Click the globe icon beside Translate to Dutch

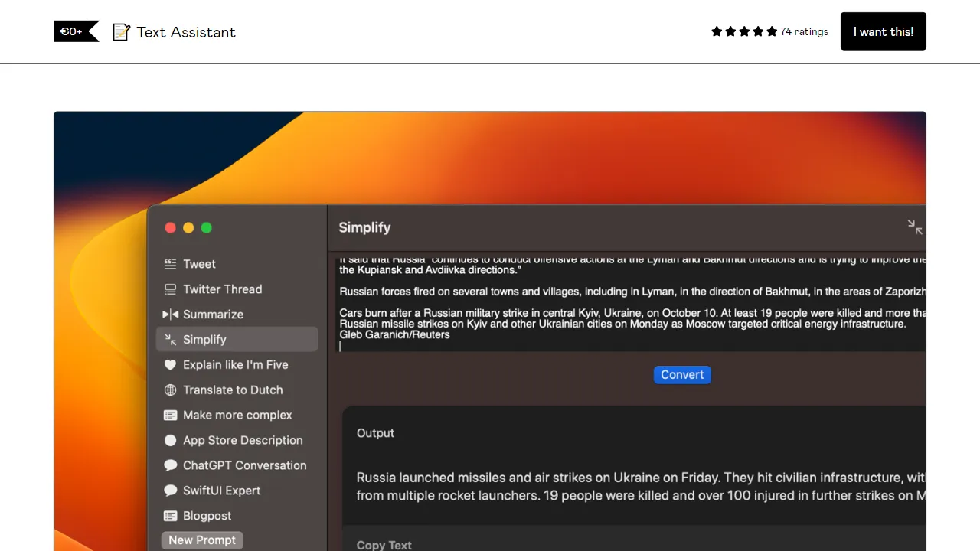(x=170, y=390)
